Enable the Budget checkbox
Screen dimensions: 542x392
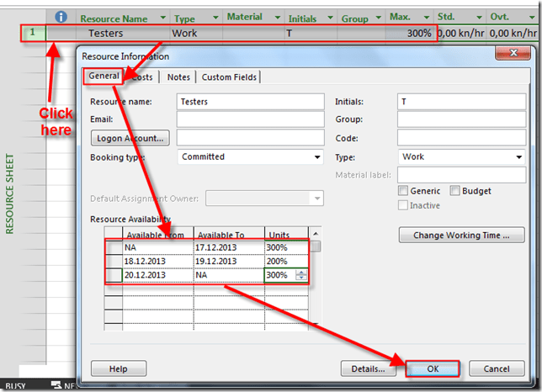[x=455, y=191]
